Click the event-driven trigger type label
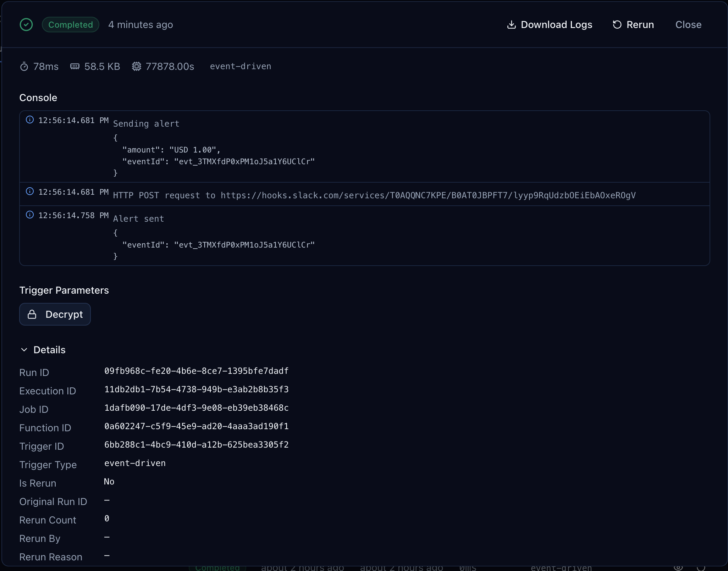Screen dimensions: 728x571 [x=134, y=463]
